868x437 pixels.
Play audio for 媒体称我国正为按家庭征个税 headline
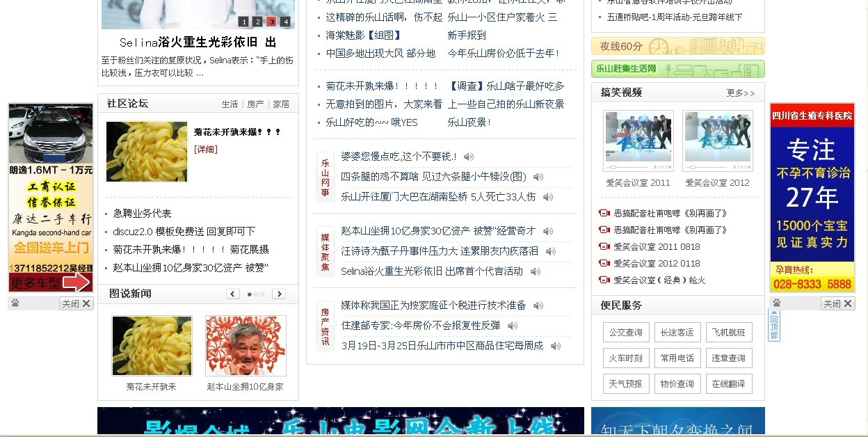(x=538, y=305)
